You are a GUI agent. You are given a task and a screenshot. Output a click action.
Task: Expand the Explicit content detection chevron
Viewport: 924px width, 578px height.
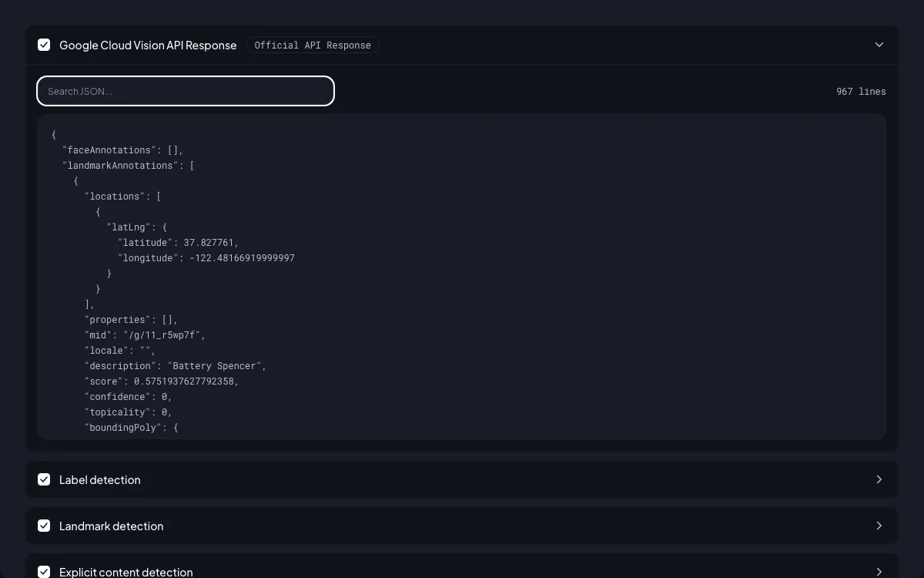879,572
